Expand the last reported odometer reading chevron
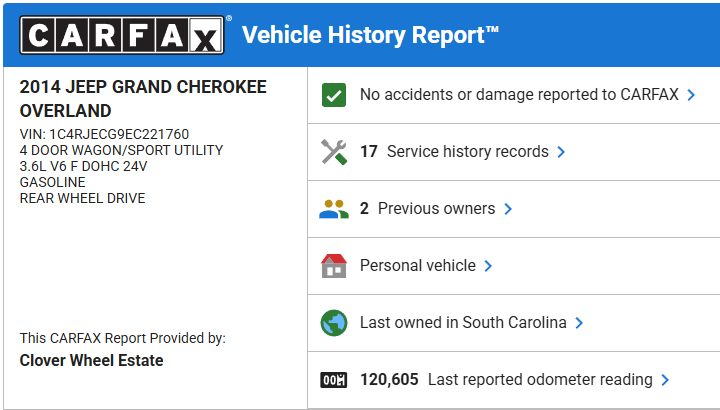720x410 pixels. click(x=665, y=380)
